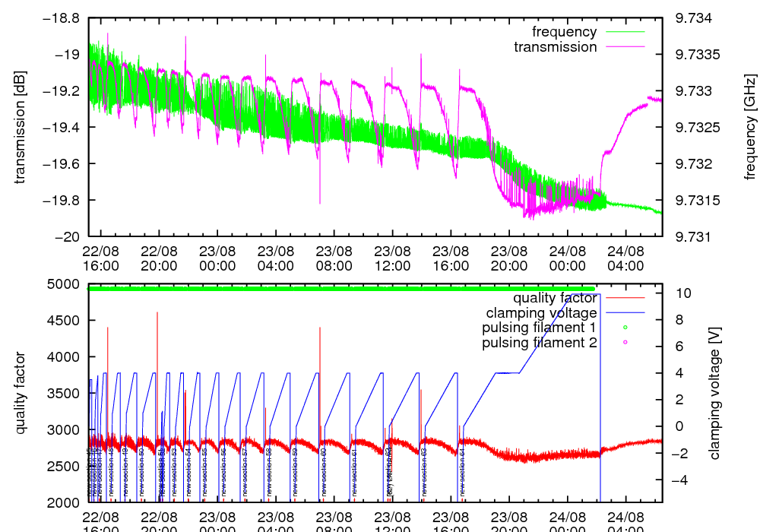
Task: Click the green pulsing filament 1 marker
Action: coord(624,328)
